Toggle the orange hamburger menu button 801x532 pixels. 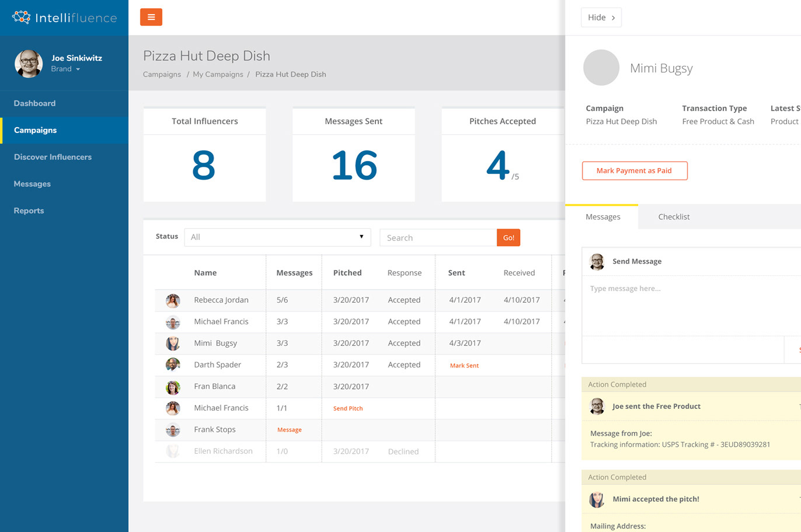151,17
